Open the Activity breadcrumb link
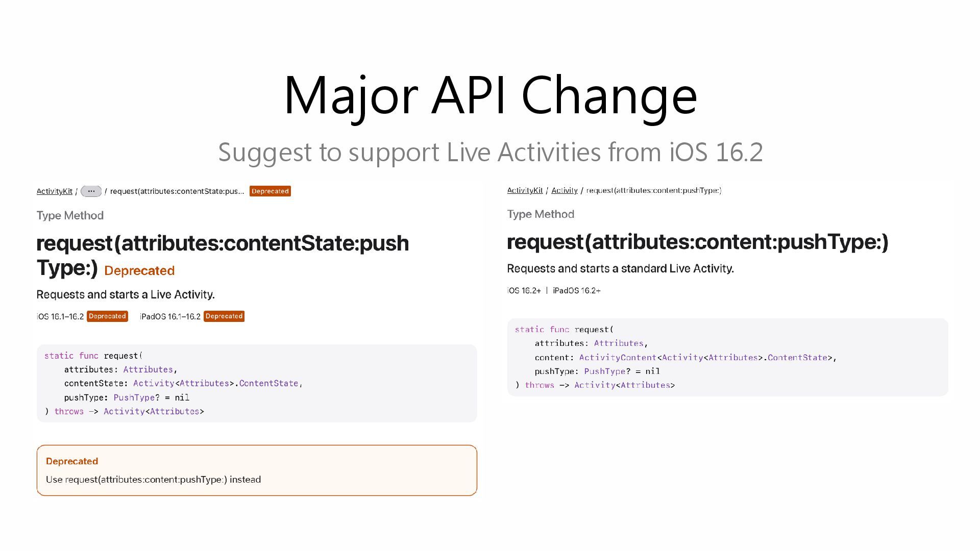Viewport: 980px width, 551px height. (x=564, y=190)
